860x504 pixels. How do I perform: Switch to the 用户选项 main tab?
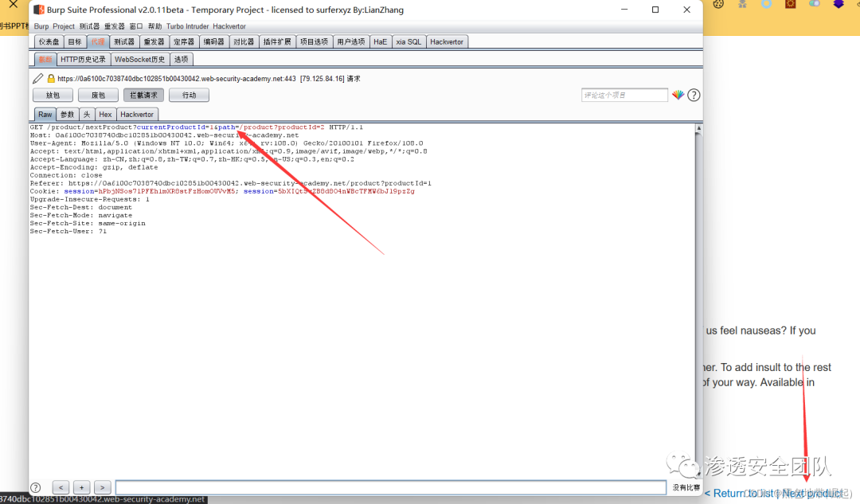pos(351,41)
